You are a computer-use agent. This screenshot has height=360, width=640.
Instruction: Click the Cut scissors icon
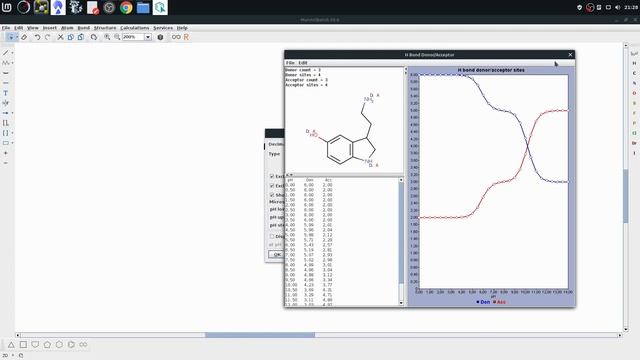60,37
